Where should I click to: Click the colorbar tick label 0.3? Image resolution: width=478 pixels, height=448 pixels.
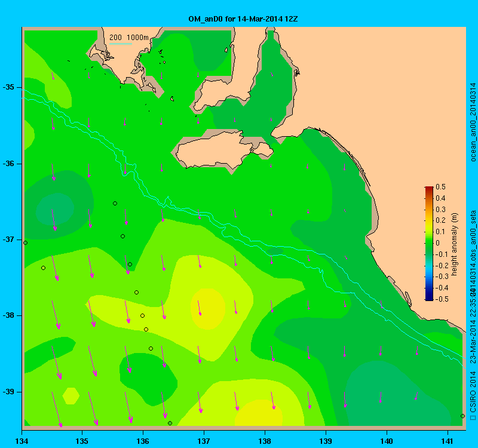point(440,210)
